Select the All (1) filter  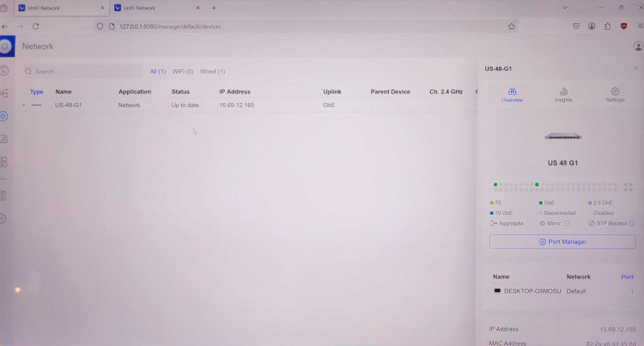point(158,72)
